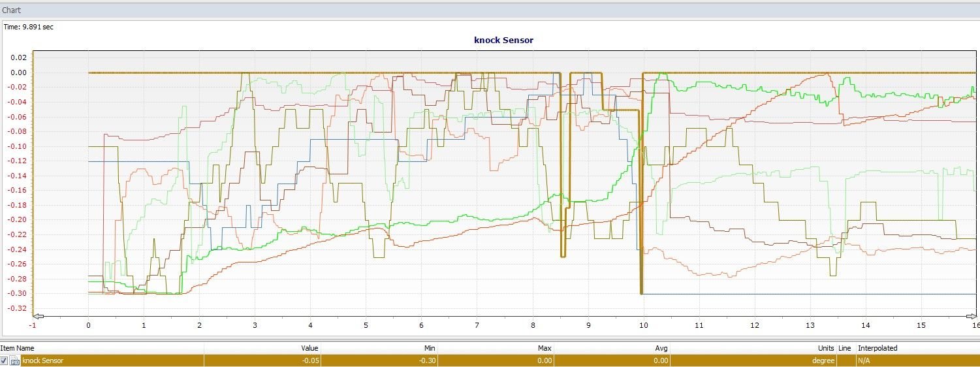This screenshot has width=980, height=367.
Task: Click the knock Sensor chart title
Action: [x=503, y=40]
